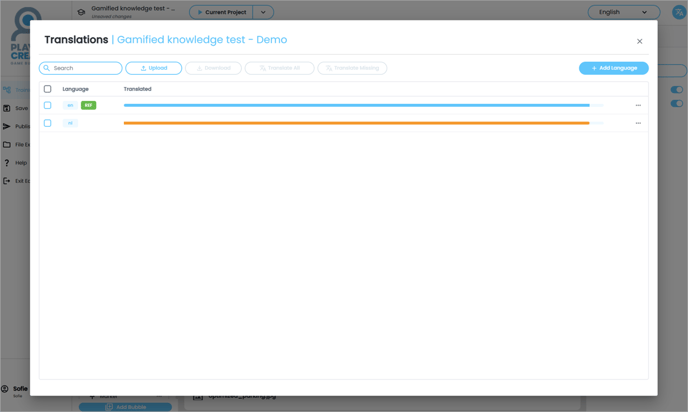Expand the Current Project dropdown arrow
The height and width of the screenshot is (412, 688).
click(263, 12)
